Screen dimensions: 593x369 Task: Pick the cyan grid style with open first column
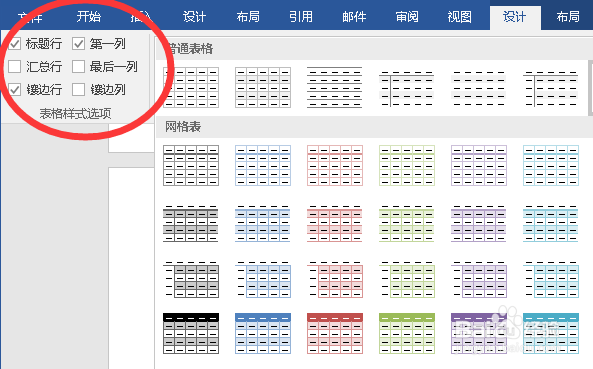tap(550, 279)
